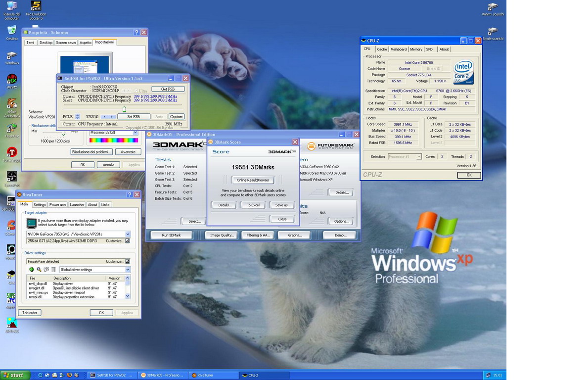Click the Intel Core 2 Duo logo in CPU-Z

[x=463, y=72]
